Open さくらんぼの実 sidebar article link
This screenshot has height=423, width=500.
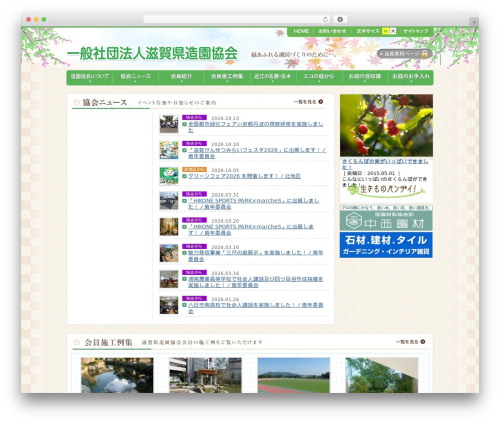385,164
